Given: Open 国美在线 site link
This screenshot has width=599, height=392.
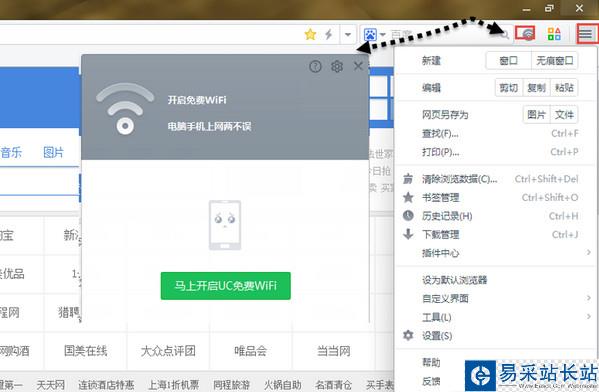Looking at the screenshot, I should tap(86, 351).
